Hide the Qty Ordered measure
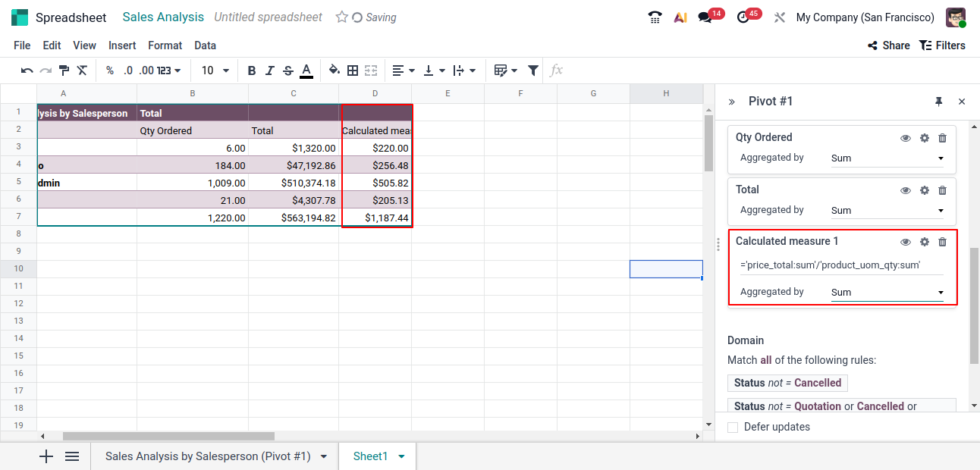The height and width of the screenshot is (470, 980). [905, 138]
